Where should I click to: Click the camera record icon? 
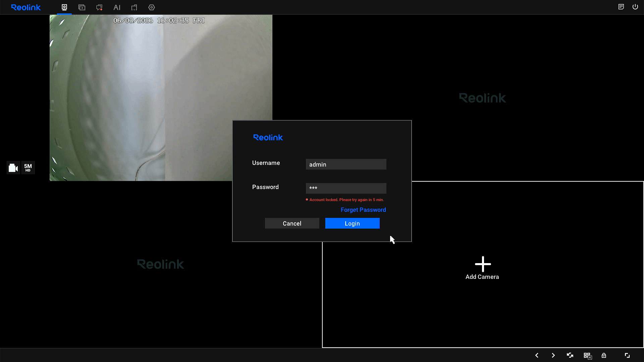point(13,168)
